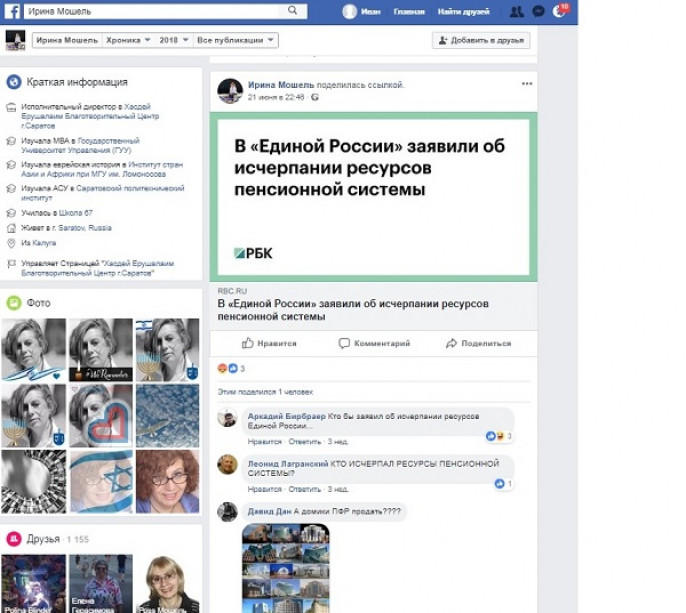Viewport: 686px width, 613px height.
Task: Open the 2018 year dropdown
Action: 174,40
